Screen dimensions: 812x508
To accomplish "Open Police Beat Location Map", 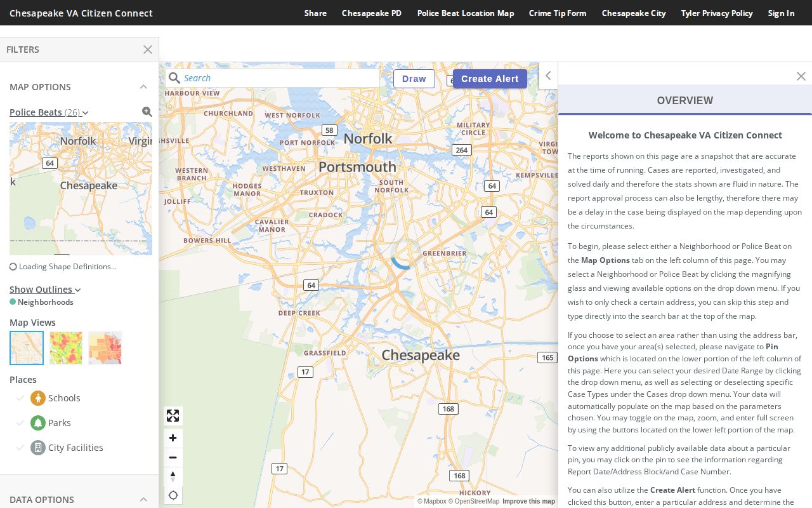I will 466,13.
